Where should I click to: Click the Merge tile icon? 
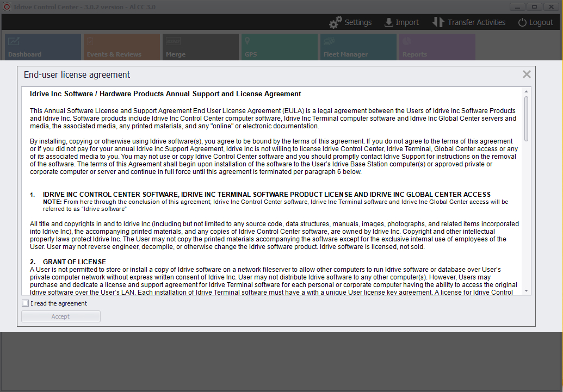(x=172, y=40)
